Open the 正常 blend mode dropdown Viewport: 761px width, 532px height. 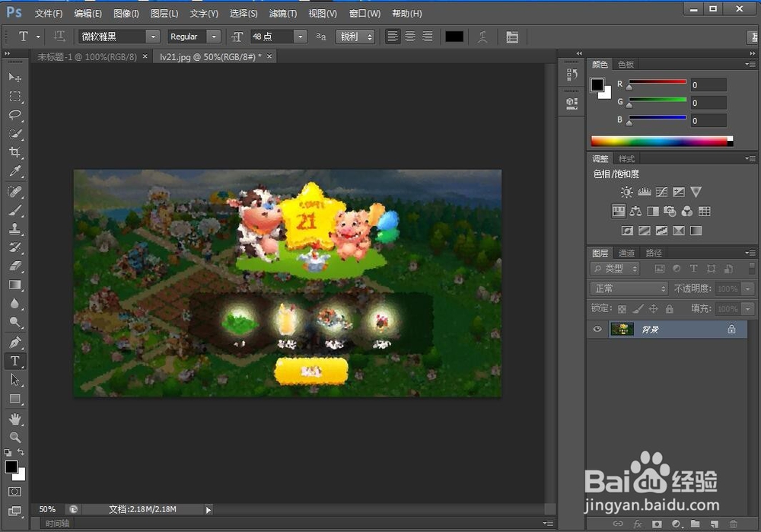[x=629, y=288]
